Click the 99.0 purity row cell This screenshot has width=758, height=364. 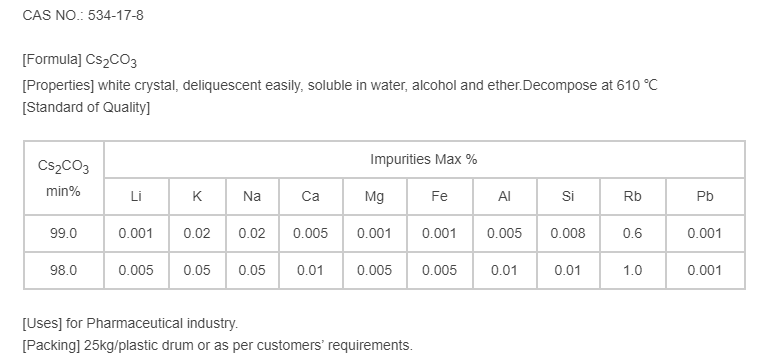[64, 233]
